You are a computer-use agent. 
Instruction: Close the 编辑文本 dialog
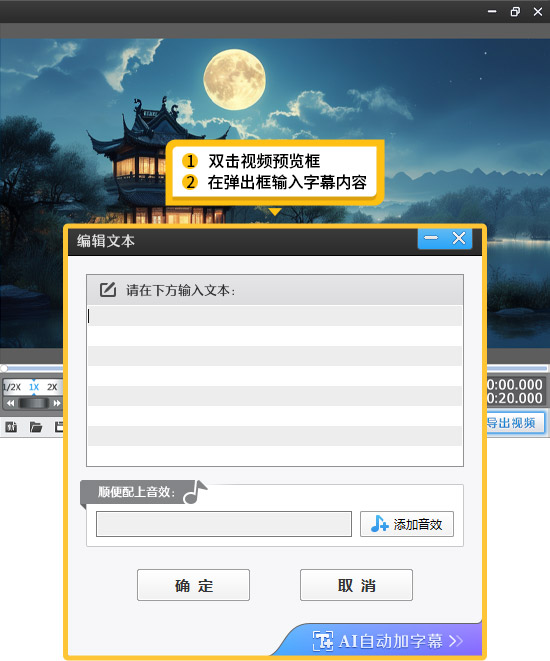coord(459,239)
